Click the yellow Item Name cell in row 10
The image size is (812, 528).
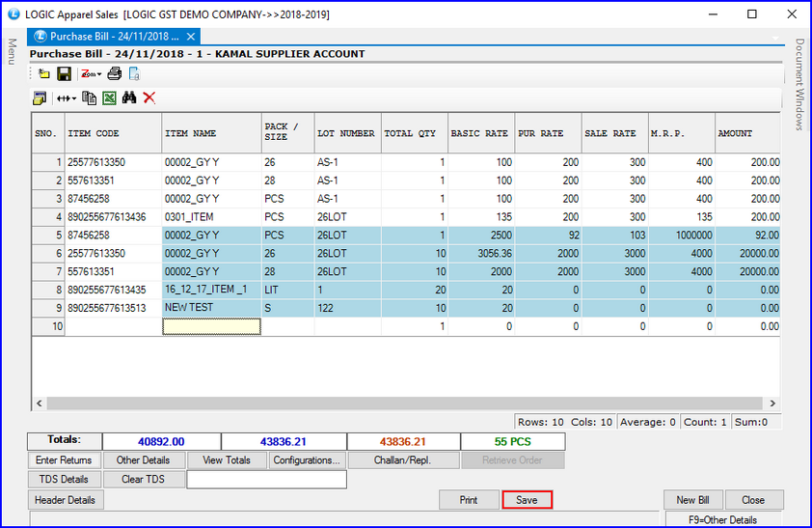(212, 326)
